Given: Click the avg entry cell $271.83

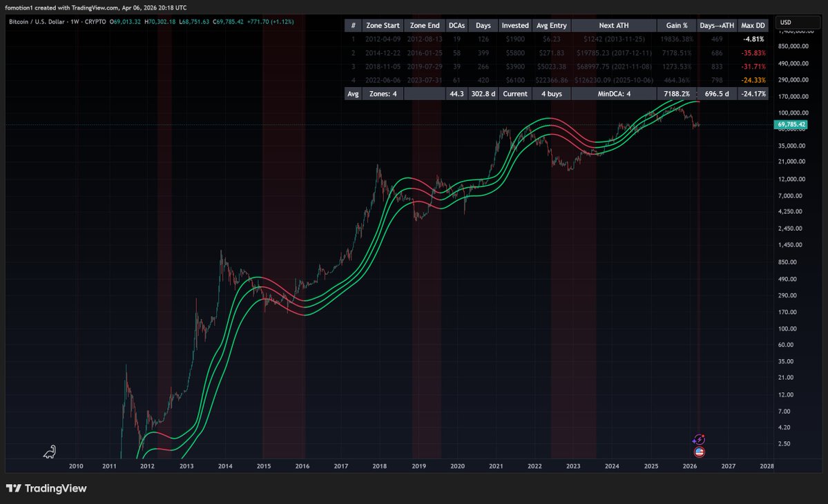Looking at the screenshot, I should click(x=551, y=52).
